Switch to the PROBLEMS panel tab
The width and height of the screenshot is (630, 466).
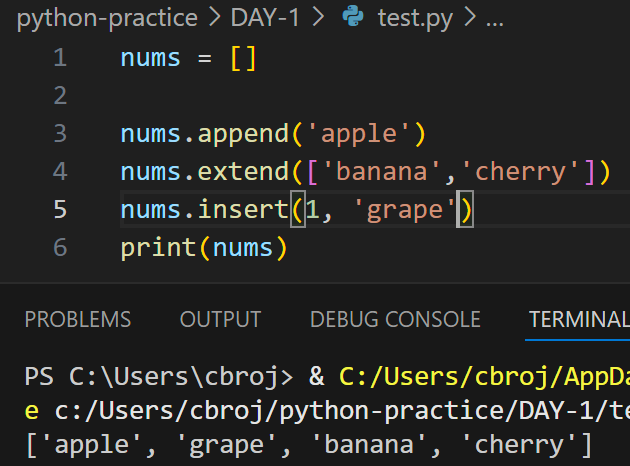tap(78, 319)
